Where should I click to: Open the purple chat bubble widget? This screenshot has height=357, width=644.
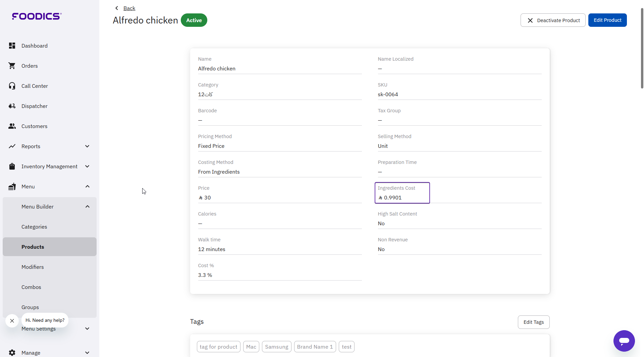[x=624, y=341]
